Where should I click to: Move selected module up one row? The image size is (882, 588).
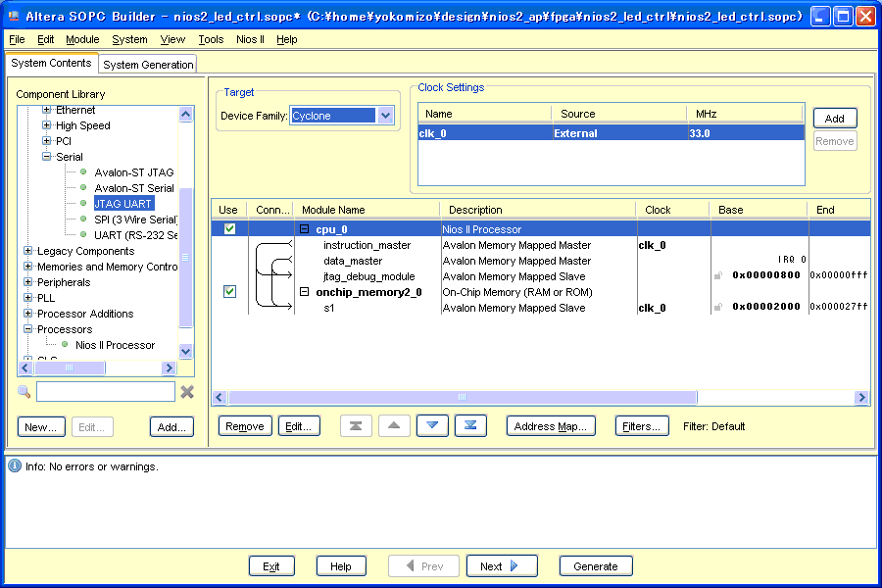pos(394,426)
